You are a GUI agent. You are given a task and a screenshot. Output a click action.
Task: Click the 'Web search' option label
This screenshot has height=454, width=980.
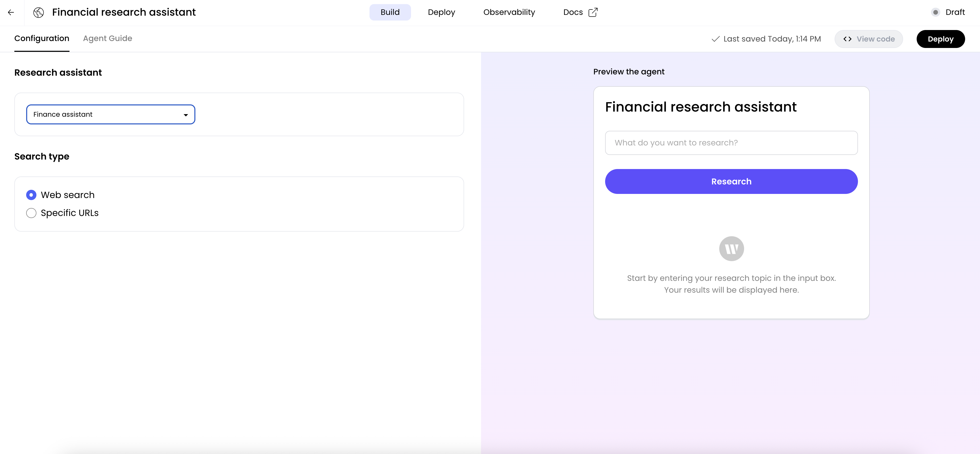click(68, 195)
